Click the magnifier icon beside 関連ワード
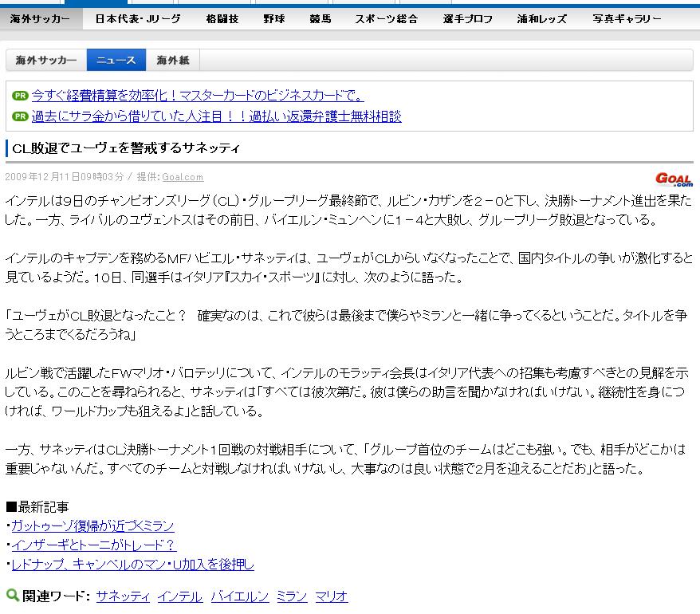Viewport: 700px width, 614px height. click(13, 595)
